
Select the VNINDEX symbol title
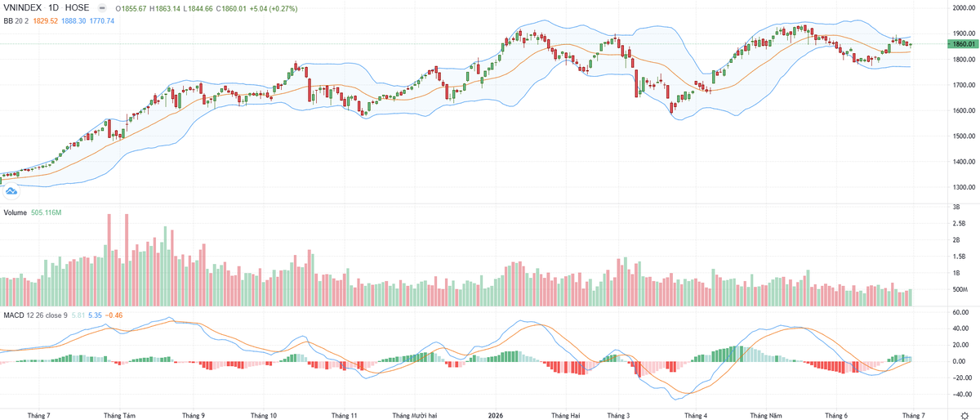click(x=24, y=8)
